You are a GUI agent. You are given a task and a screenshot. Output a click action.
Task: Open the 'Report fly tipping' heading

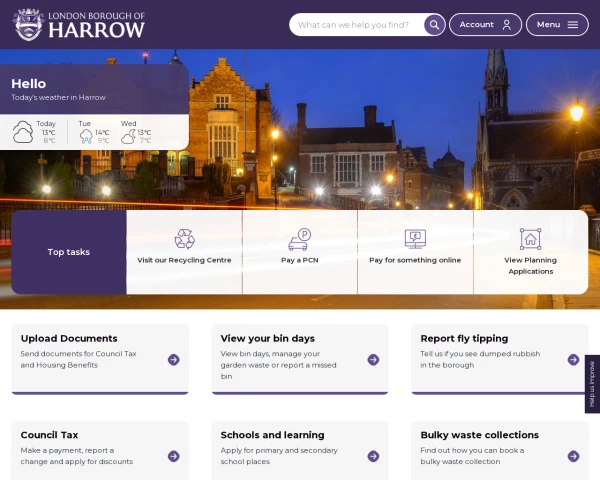(x=464, y=338)
